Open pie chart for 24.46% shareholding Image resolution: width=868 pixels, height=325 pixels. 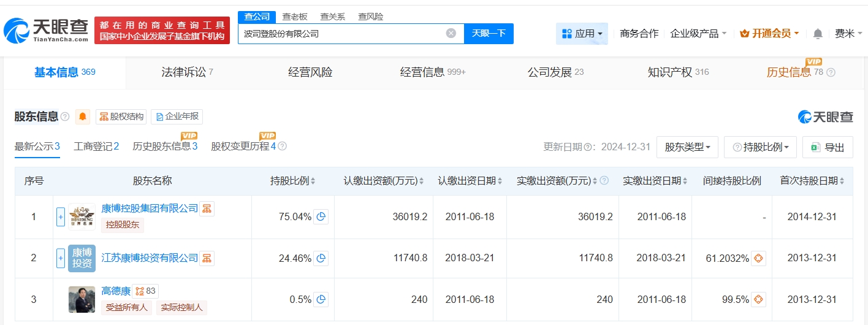(x=321, y=258)
